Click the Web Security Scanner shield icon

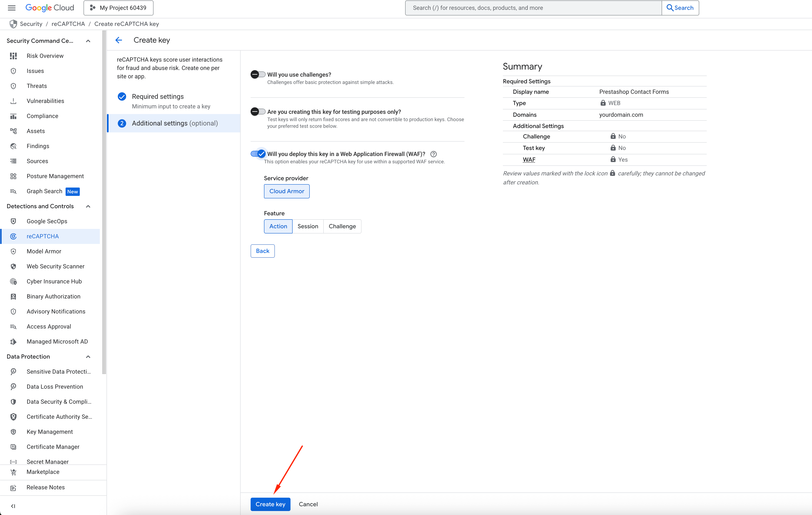coord(14,266)
